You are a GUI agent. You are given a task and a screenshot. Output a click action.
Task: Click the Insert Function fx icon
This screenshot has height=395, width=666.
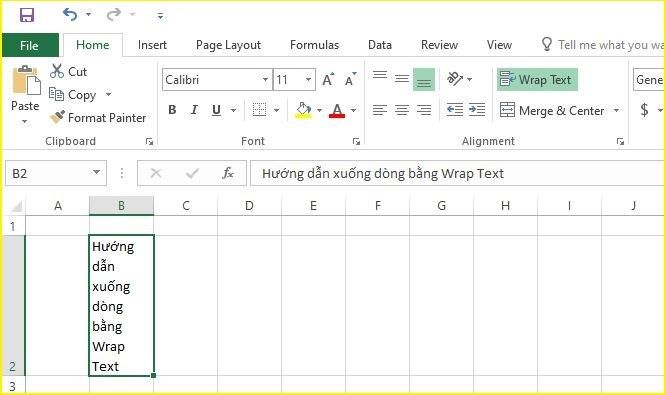pyautogui.click(x=228, y=173)
